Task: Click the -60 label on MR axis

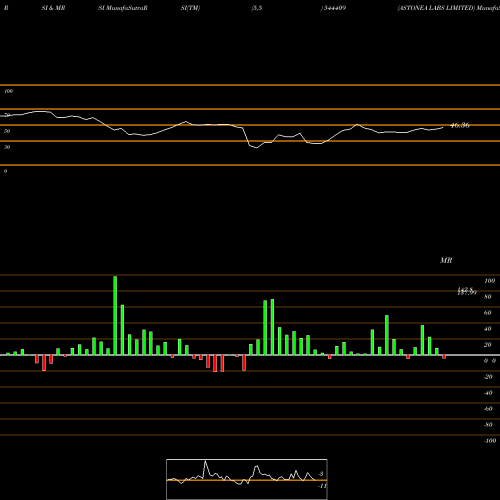Action: (488, 409)
